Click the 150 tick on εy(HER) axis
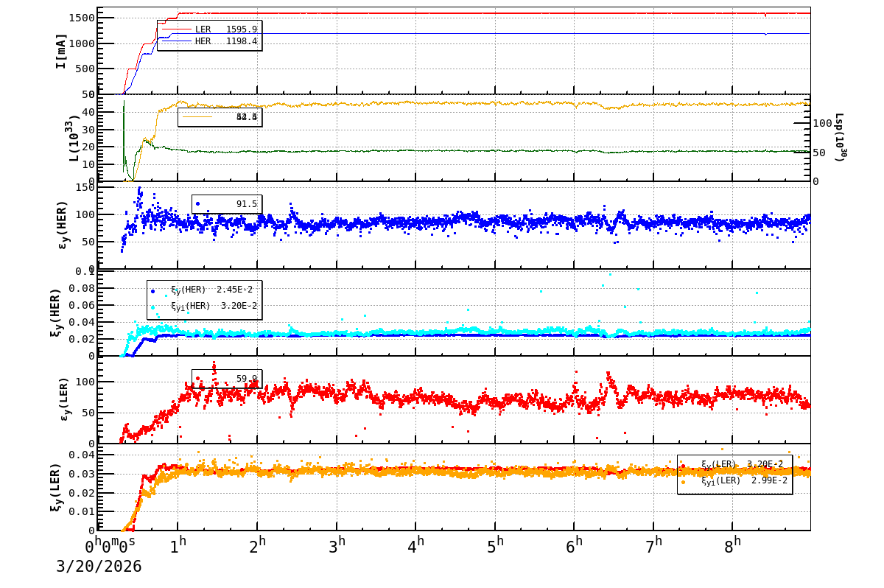884x588 pixels. click(86, 187)
